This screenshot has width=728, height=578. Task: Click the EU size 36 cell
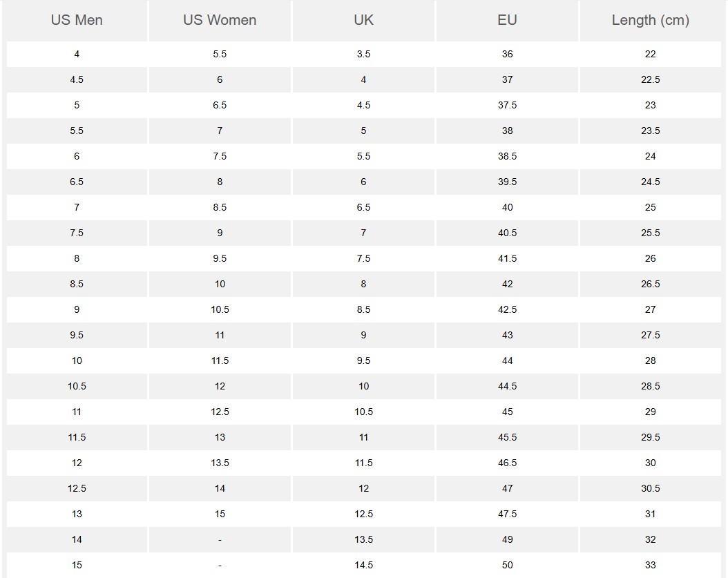point(507,54)
